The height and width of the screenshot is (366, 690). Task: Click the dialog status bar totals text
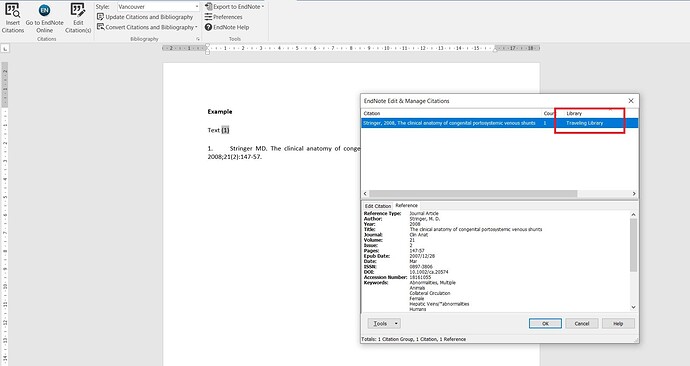coord(414,339)
